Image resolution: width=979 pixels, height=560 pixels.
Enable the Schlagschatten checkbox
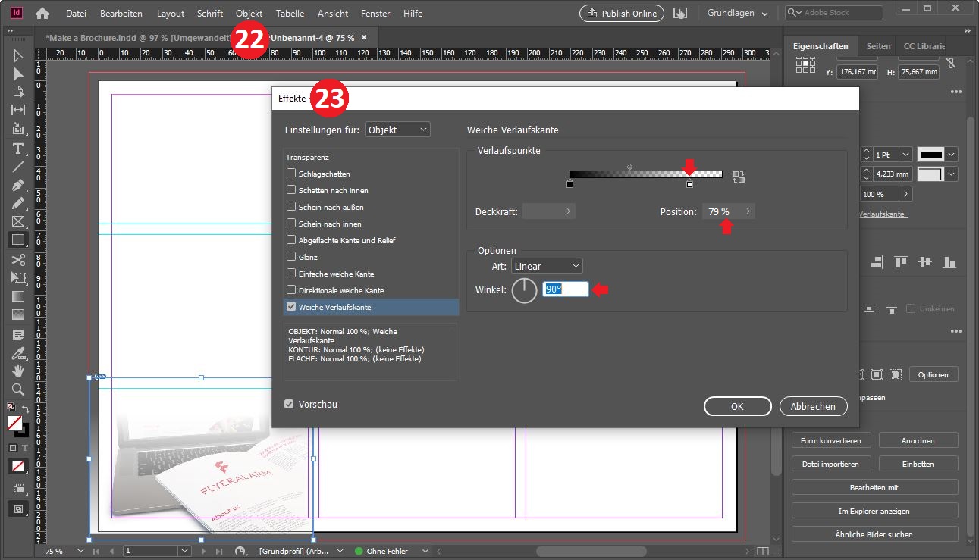point(291,174)
